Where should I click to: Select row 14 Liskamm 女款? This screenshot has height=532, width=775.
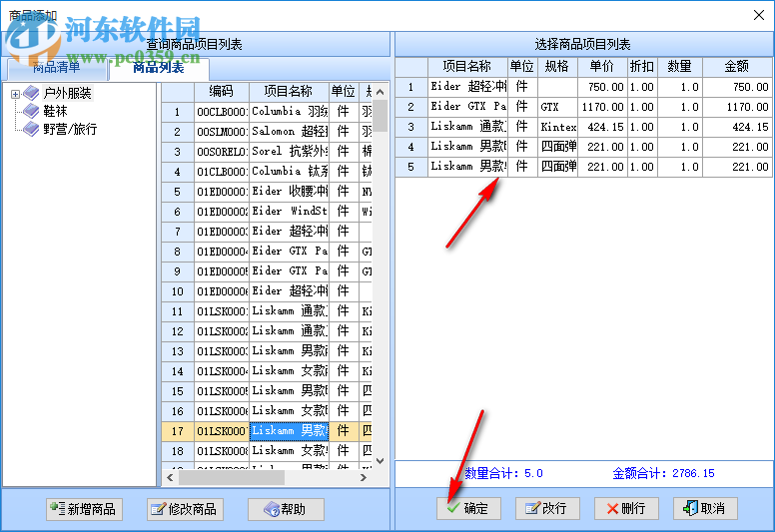point(267,371)
